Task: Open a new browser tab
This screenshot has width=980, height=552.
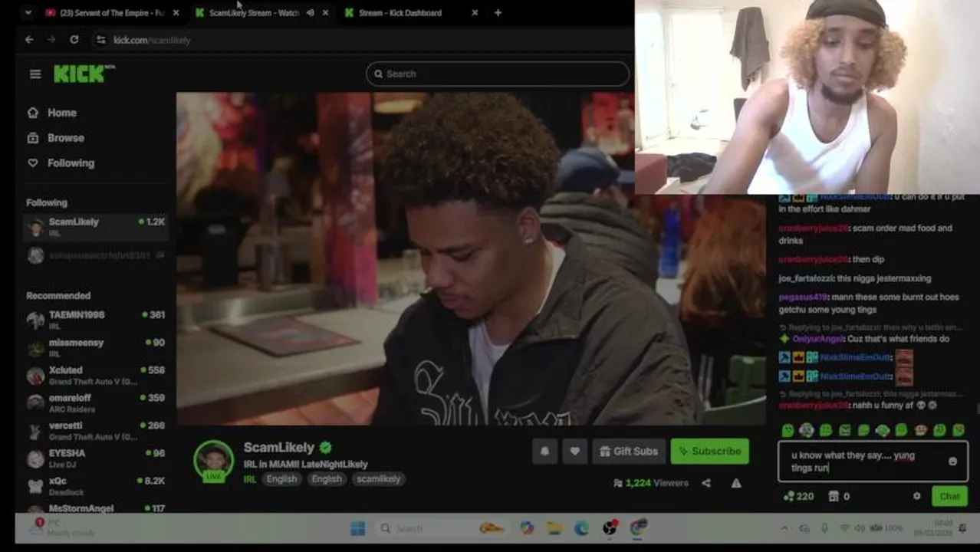Action: click(x=498, y=13)
